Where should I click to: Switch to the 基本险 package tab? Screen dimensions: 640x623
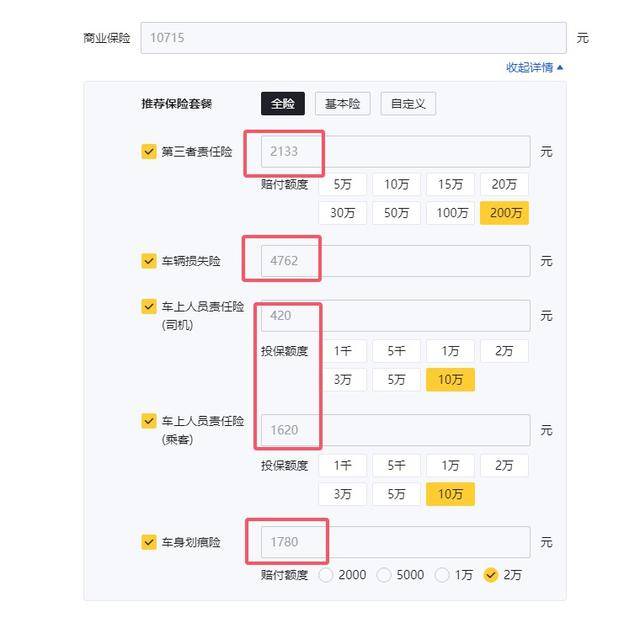pos(342,104)
